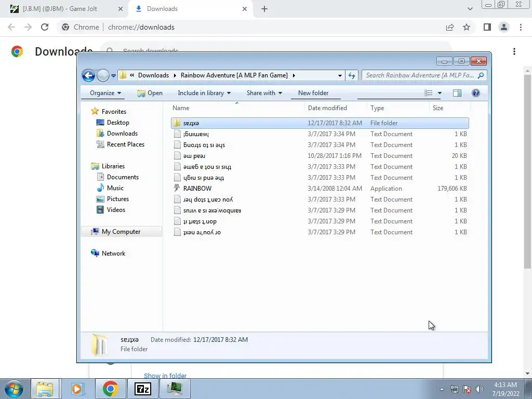532x399 pixels.
Task: Expand the breadcrumb arrow after Downloads
Action: tap(175, 75)
